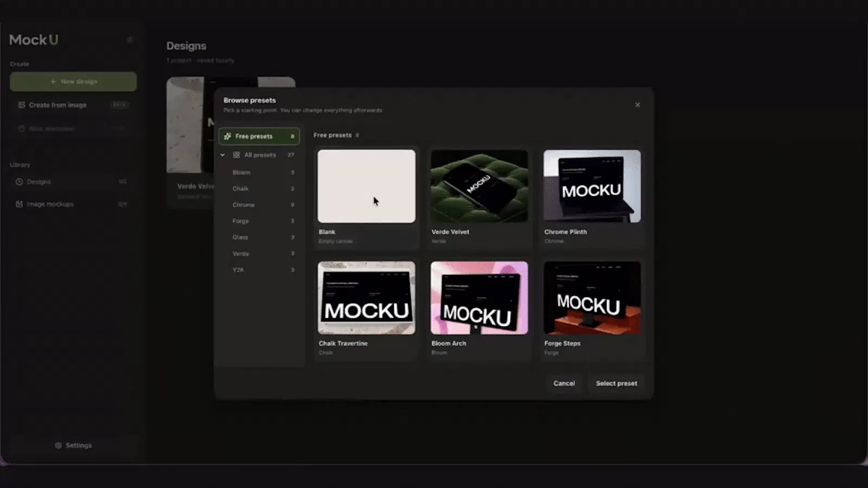Open Designs in the Library section

pyautogui.click(x=73, y=182)
